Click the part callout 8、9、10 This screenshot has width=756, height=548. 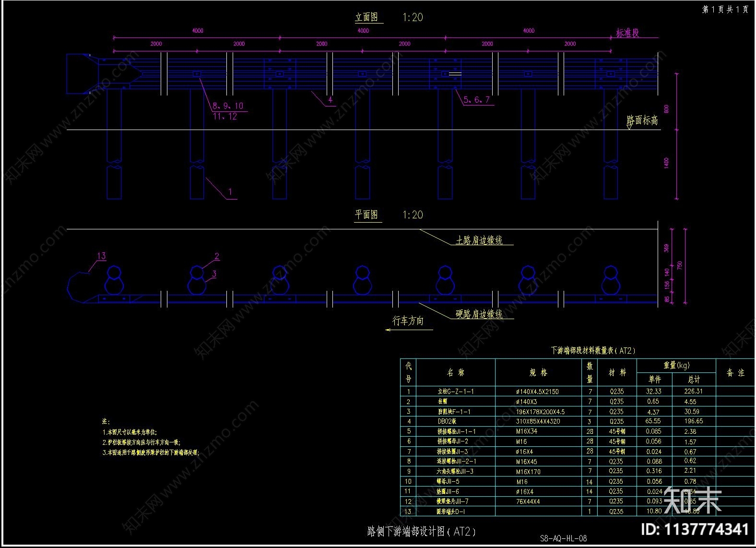[x=228, y=106]
